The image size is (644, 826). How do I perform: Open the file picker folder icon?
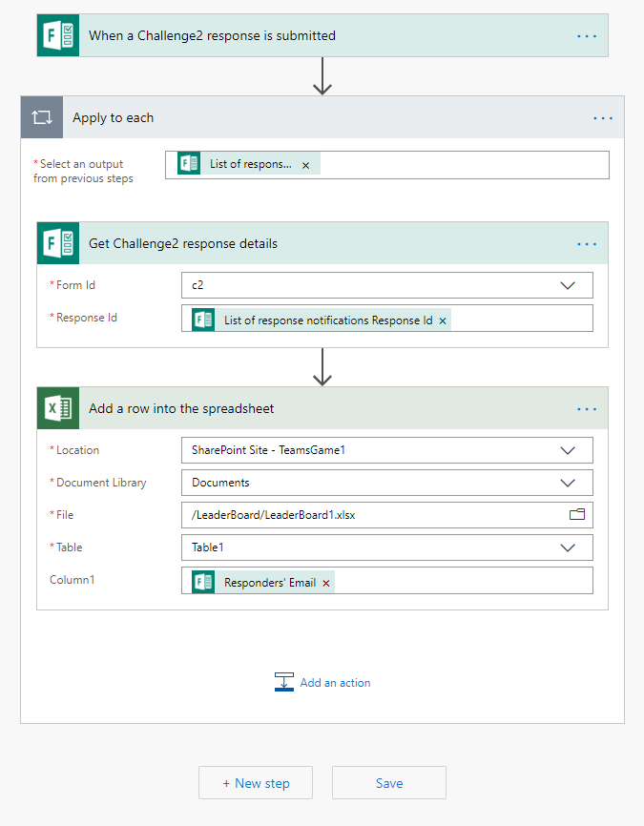pos(577,514)
